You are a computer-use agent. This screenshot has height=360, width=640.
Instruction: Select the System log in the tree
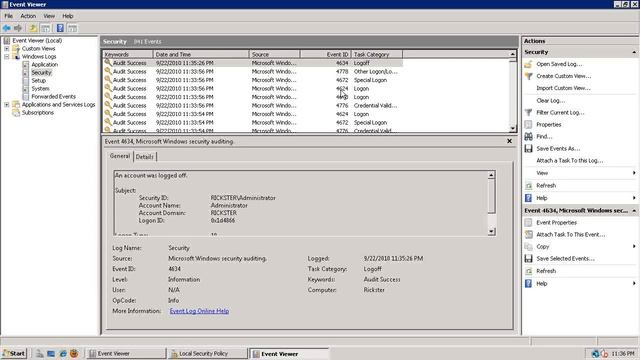[x=40, y=89]
